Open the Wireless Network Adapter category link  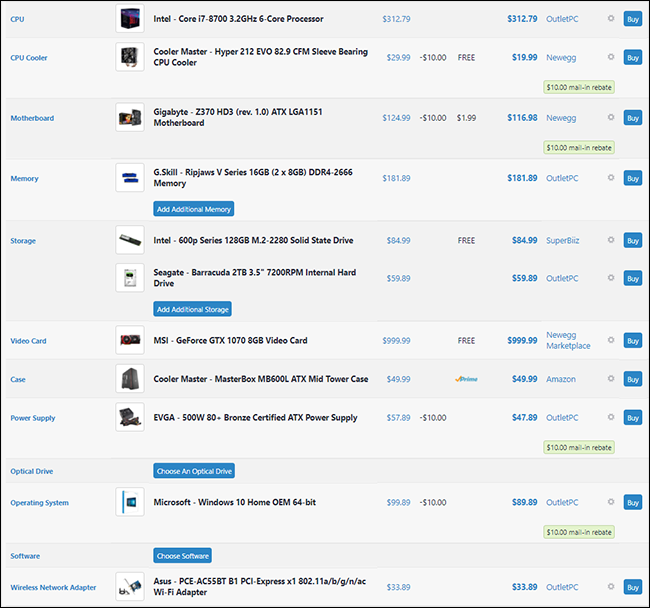coord(53,587)
